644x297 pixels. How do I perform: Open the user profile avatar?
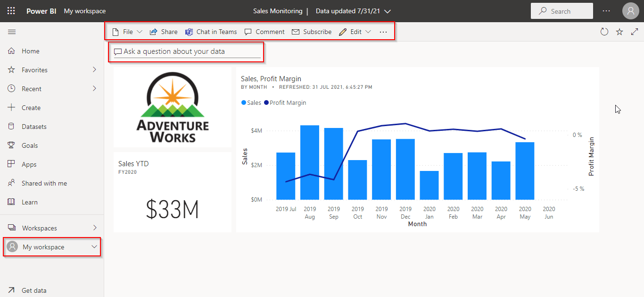coord(630,11)
